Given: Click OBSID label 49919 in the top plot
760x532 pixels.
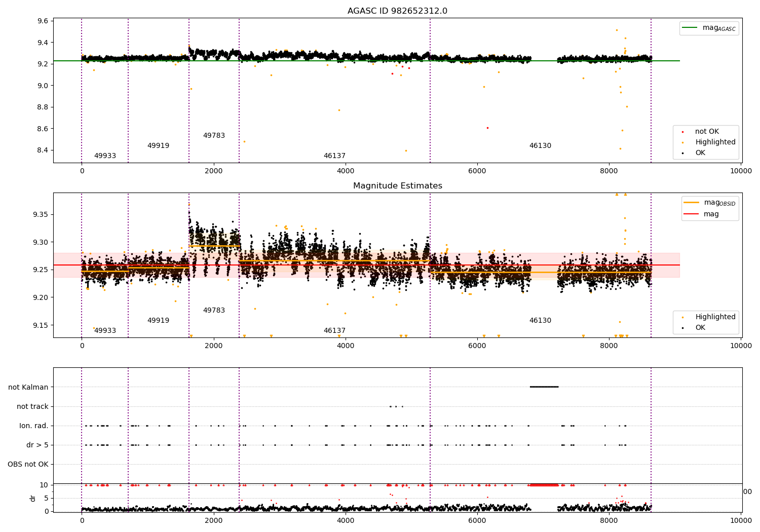Looking at the screenshot, I should 158,146.
